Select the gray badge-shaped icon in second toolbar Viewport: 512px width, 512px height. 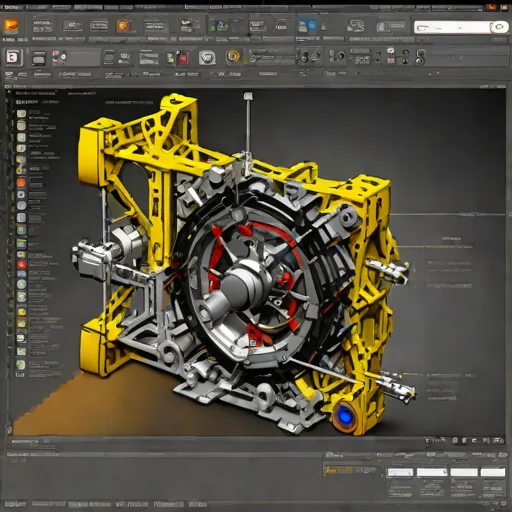tap(207, 57)
